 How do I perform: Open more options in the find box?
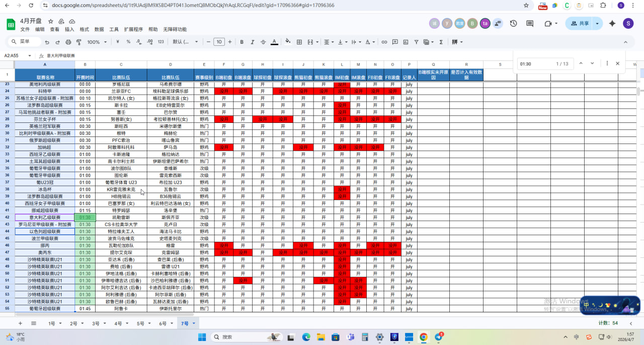pyautogui.click(x=607, y=63)
